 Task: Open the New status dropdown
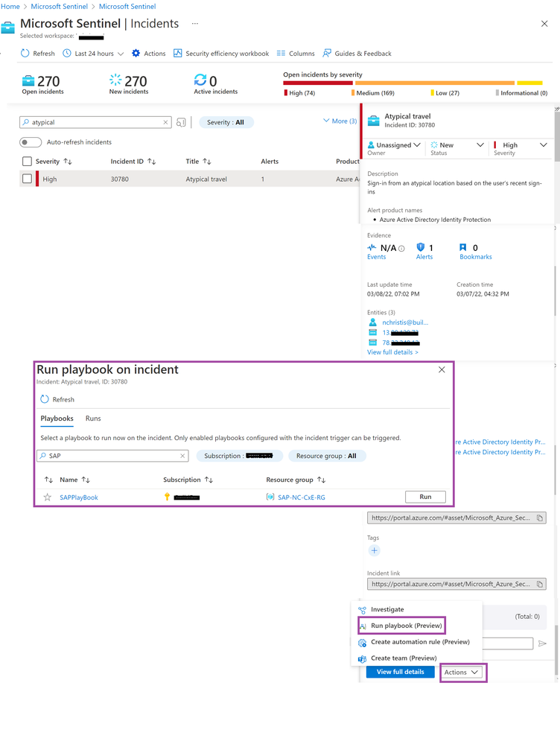coord(457,145)
